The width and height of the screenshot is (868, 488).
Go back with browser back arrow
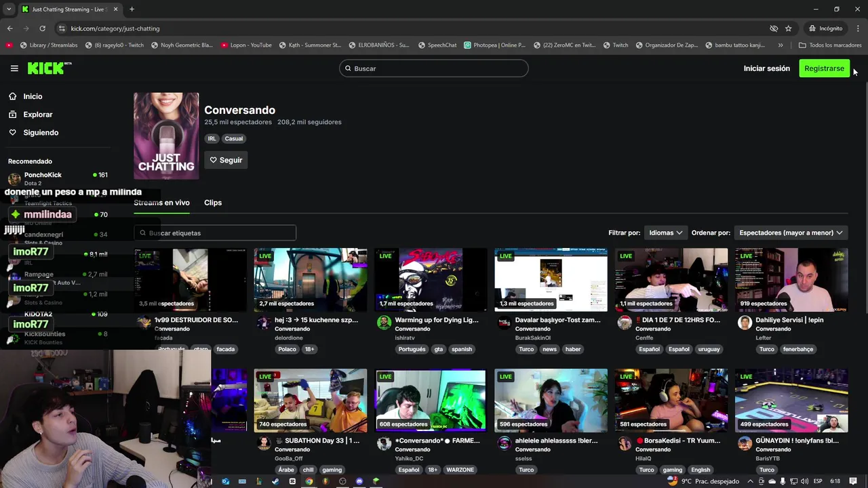pos(9,28)
